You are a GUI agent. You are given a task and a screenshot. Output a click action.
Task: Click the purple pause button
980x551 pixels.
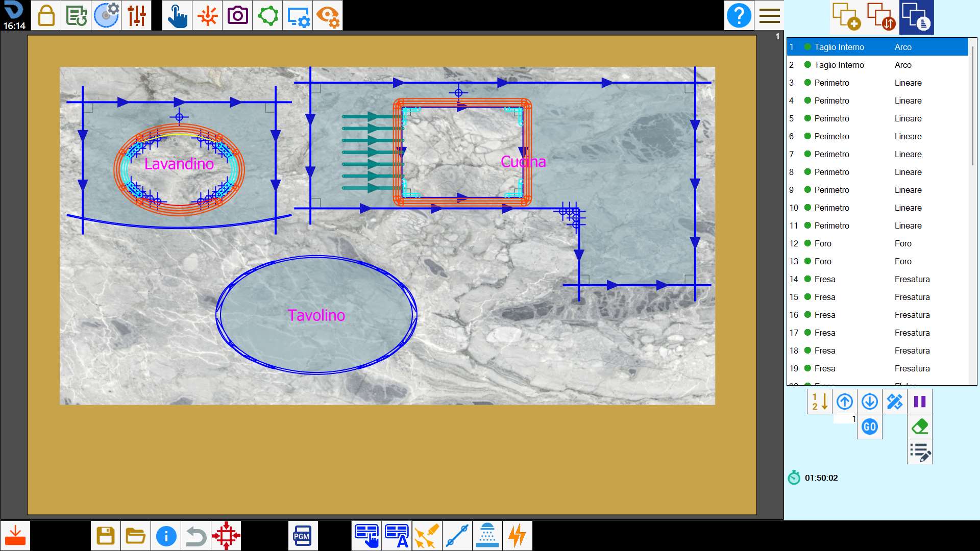920,402
